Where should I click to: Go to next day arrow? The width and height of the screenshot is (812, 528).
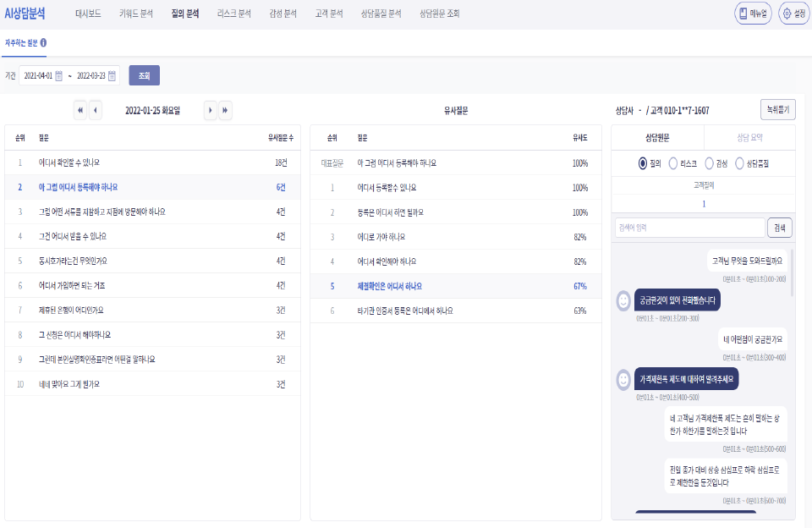[x=211, y=110]
